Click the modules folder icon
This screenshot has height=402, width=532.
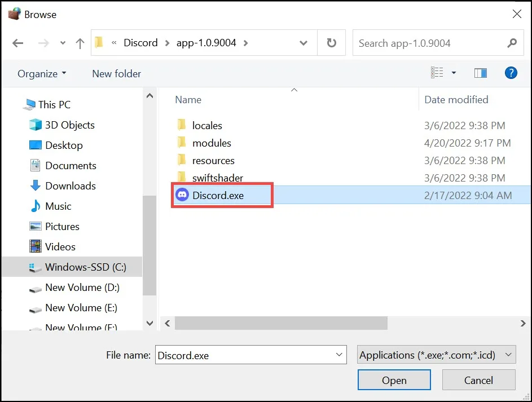182,142
